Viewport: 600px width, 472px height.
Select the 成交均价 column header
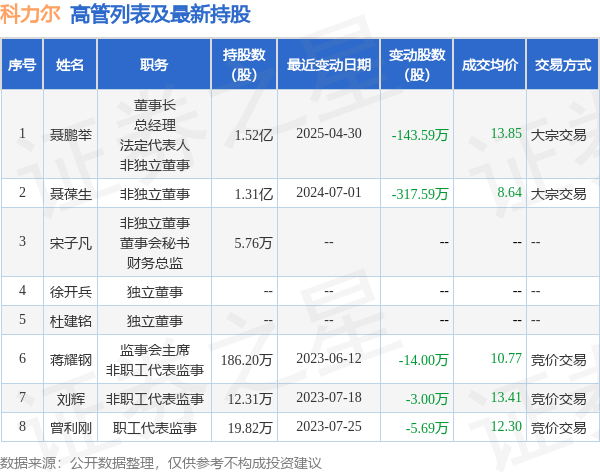(x=490, y=64)
